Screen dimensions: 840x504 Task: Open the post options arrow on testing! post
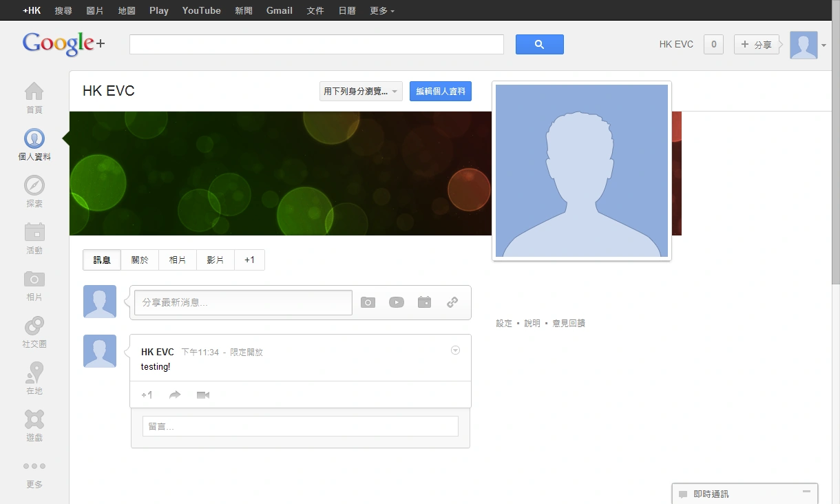(455, 350)
